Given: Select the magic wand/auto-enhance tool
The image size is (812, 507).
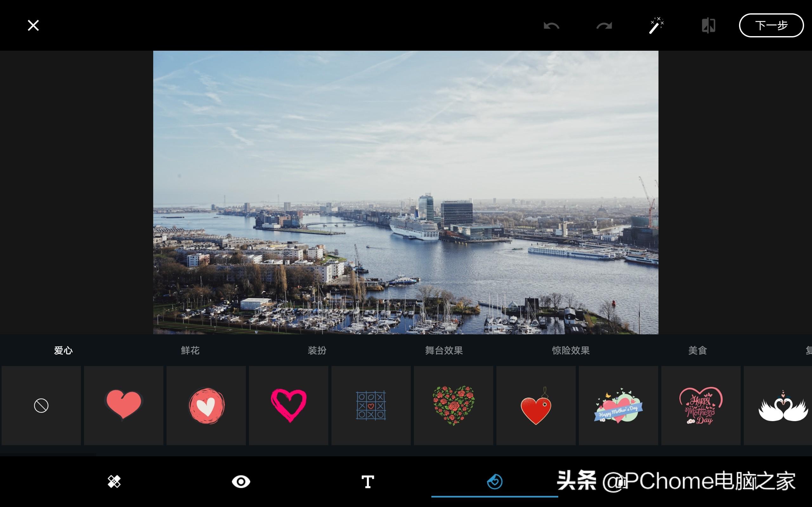Looking at the screenshot, I should [656, 25].
